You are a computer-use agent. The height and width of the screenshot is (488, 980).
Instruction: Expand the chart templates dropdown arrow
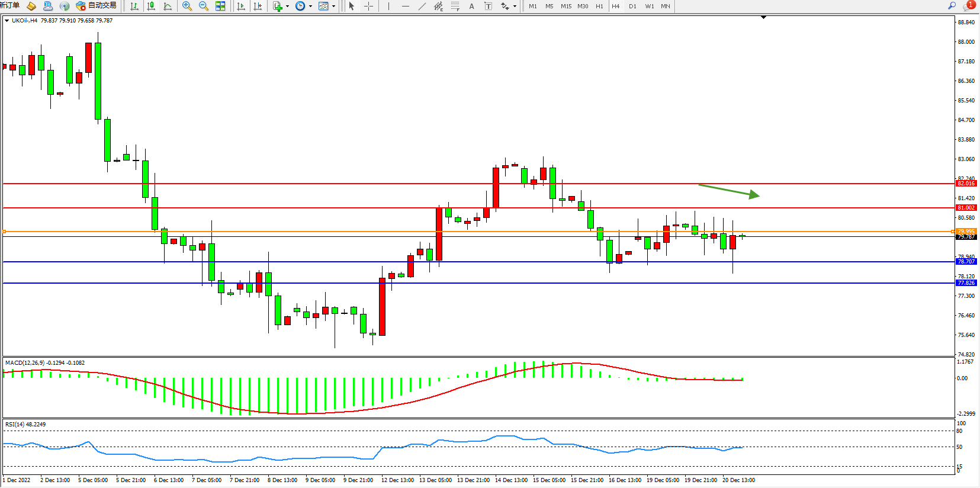[x=334, y=6]
